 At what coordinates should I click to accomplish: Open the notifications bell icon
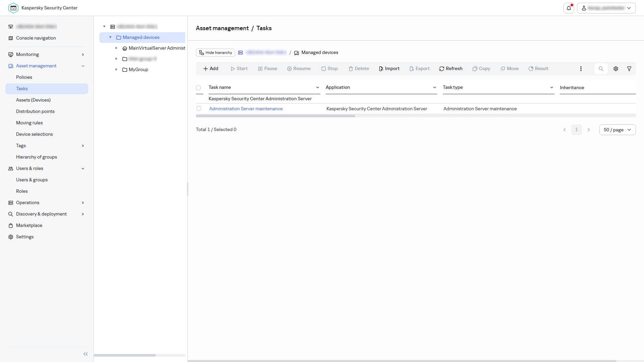[569, 8]
